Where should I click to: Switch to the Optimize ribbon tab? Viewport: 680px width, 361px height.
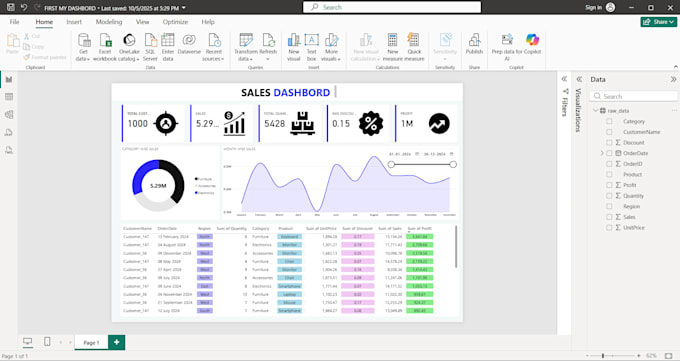(175, 22)
